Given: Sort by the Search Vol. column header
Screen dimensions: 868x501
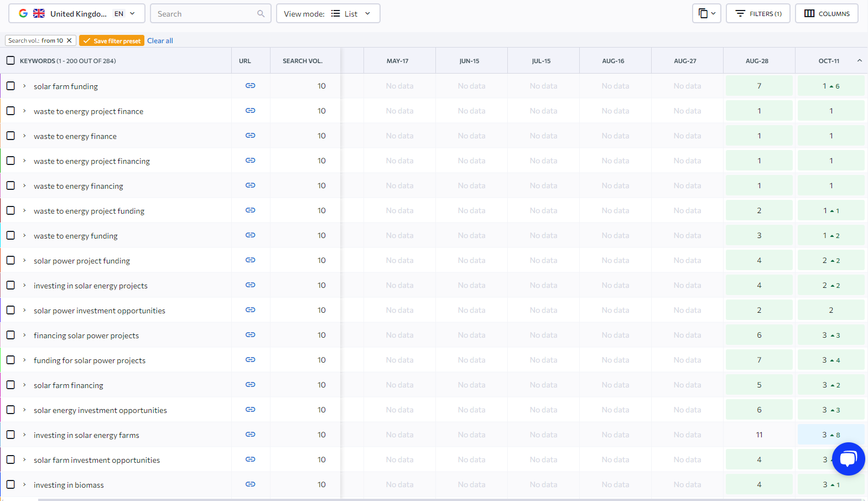Looking at the screenshot, I should (x=302, y=61).
